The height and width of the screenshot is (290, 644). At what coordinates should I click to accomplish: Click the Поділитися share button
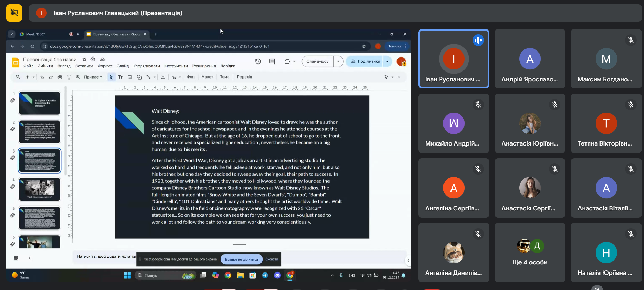coord(365,61)
